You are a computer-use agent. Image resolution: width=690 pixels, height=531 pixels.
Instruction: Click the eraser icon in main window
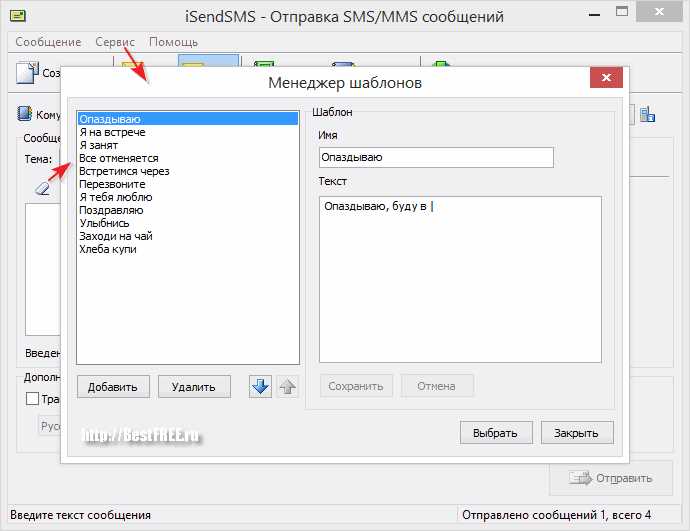click(x=42, y=188)
